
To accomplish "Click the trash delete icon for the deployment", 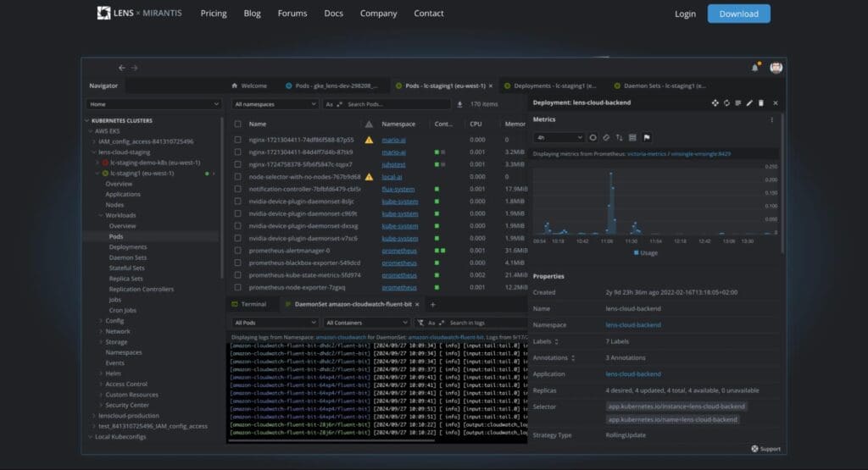I will pyautogui.click(x=761, y=102).
